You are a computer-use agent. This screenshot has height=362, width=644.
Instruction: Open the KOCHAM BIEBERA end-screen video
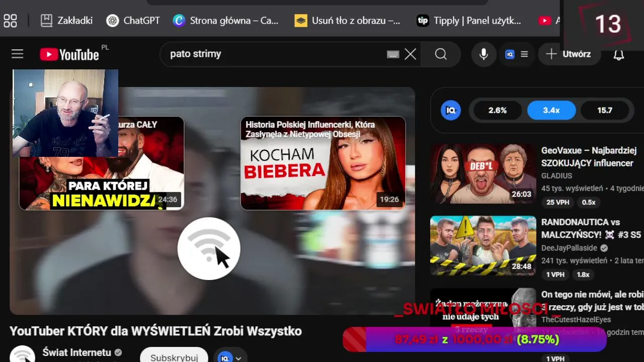point(323,163)
